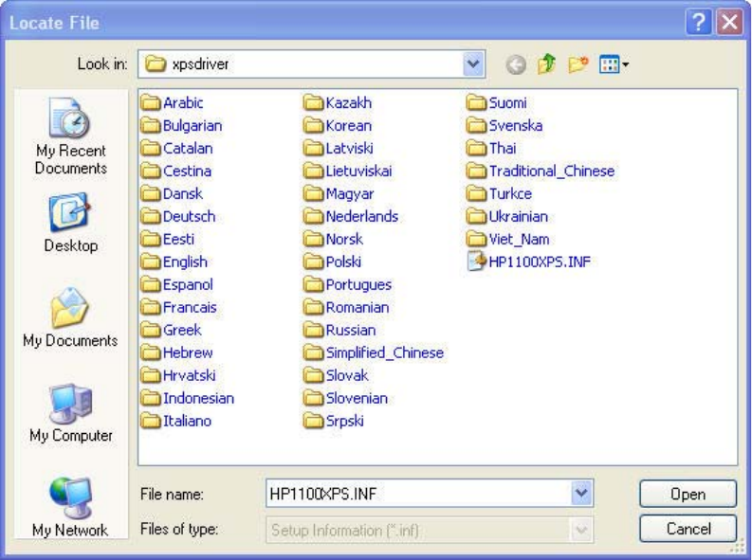Select the Catalan folder

176,148
